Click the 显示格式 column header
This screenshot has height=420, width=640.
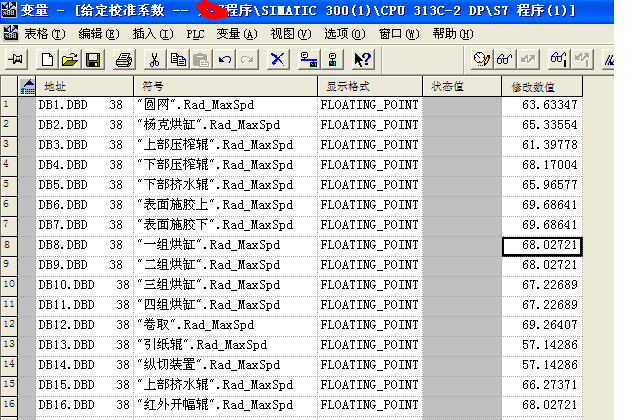tap(370, 87)
